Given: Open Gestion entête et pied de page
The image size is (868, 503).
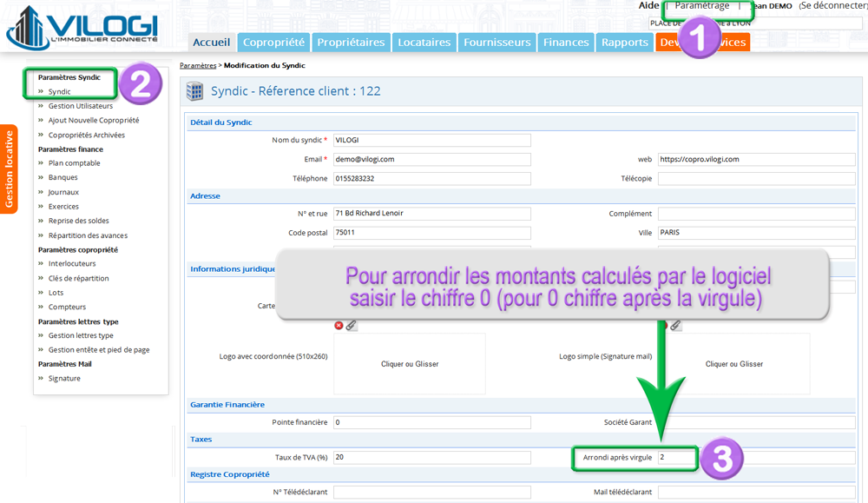Looking at the screenshot, I should (x=99, y=350).
